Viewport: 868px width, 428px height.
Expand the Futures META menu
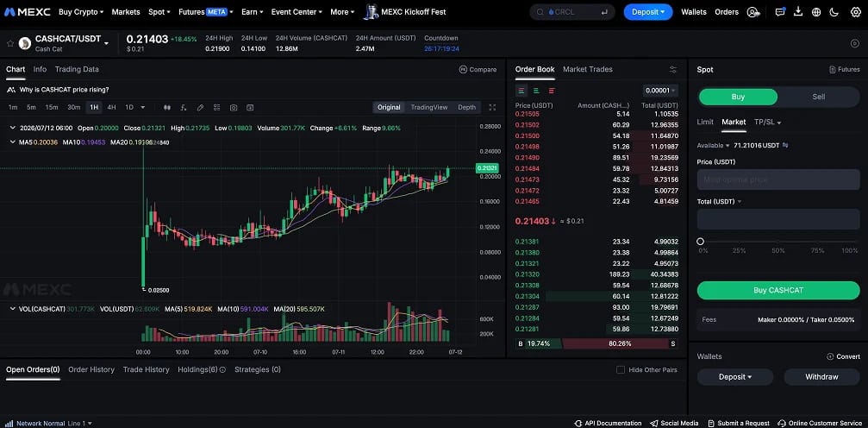point(206,11)
